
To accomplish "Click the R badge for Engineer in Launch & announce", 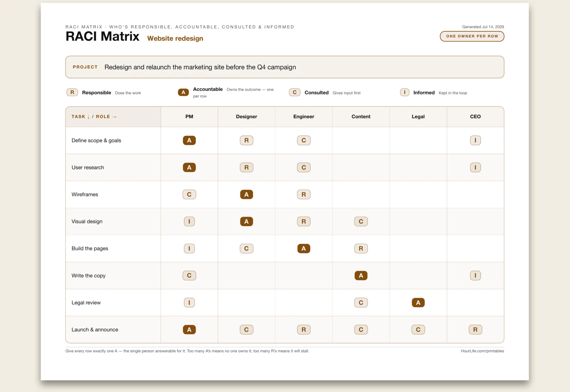I will tap(304, 330).
